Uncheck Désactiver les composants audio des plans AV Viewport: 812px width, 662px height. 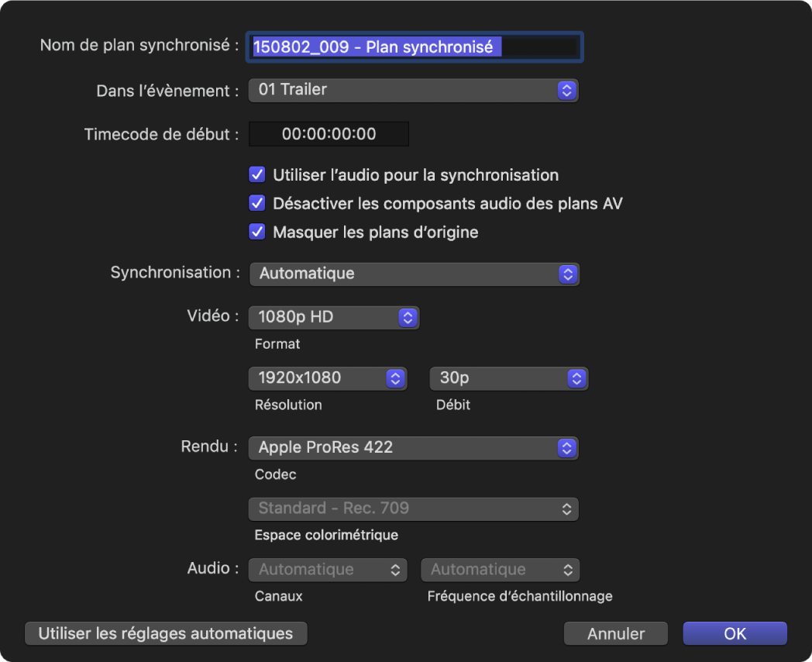pos(256,203)
